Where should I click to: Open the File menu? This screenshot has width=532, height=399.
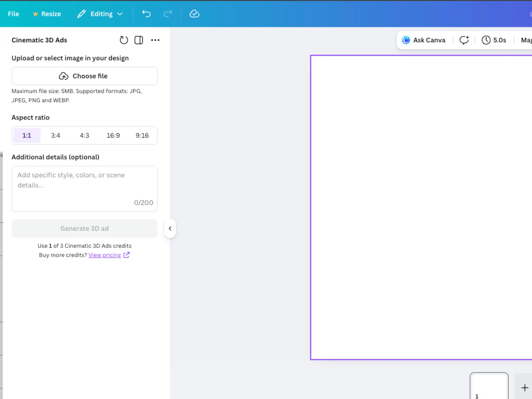coord(14,14)
